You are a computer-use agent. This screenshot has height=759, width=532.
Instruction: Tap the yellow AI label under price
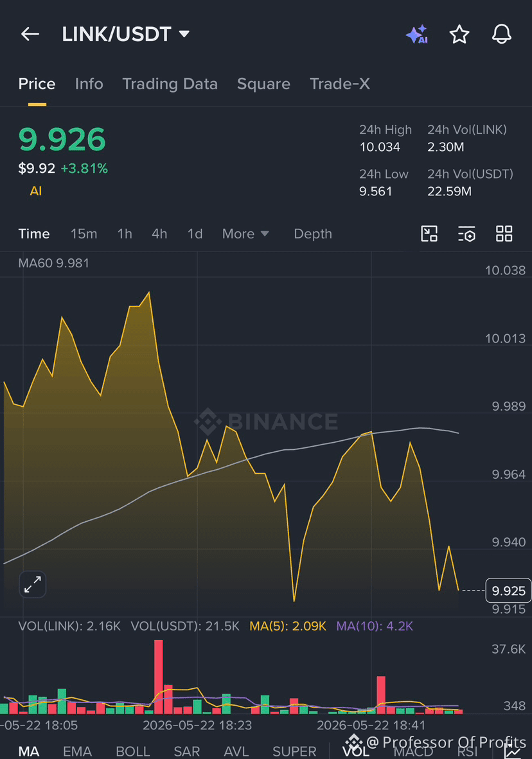pyautogui.click(x=36, y=191)
